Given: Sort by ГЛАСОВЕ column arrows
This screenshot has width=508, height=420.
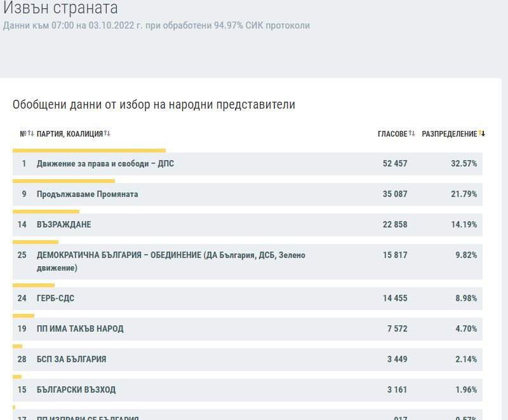Looking at the screenshot, I should (x=411, y=133).
